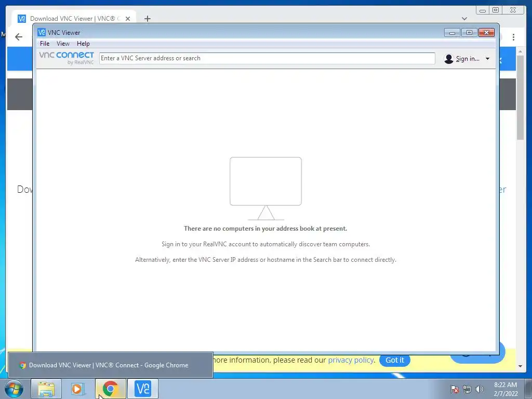
Task: Restore the Chrome window size
Action: 496,10
